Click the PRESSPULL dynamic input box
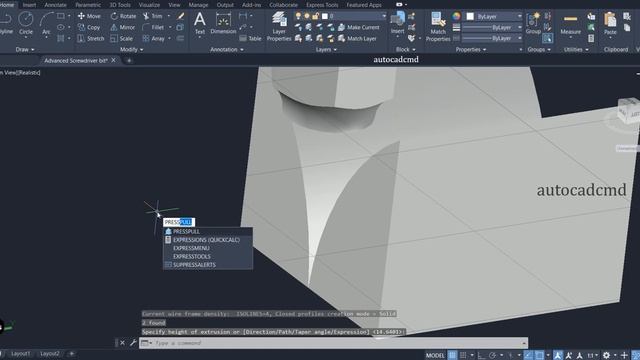The height and width of the screenshot is (360, 640). (179, 222)
